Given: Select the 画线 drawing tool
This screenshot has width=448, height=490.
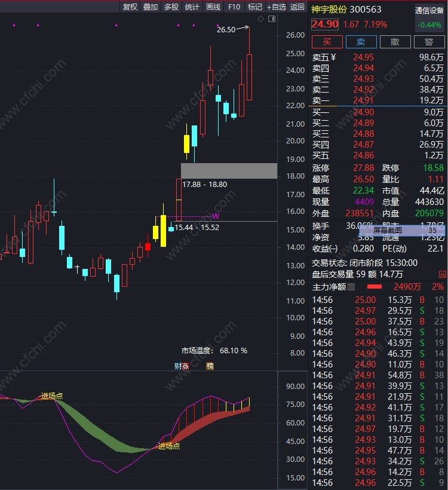Looking at the screenshot, I should (213, 7).
